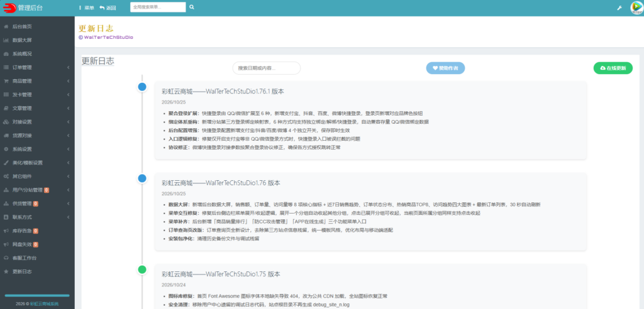This screenshot has height=309, width=644.
Task: Open 联系方式 menu label
Action: click(22, 217)
